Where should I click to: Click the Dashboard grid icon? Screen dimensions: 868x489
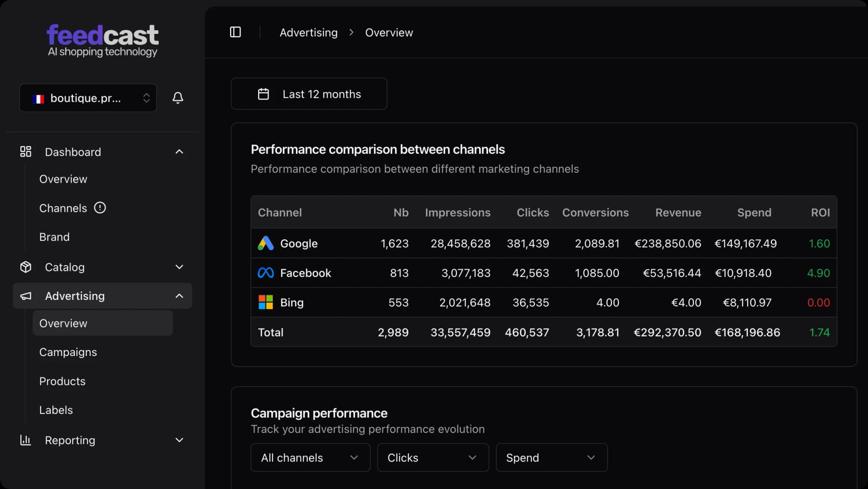(26, 152)
